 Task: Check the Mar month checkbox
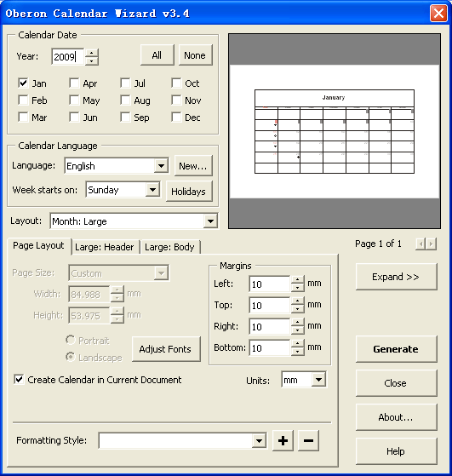point(23,117)
